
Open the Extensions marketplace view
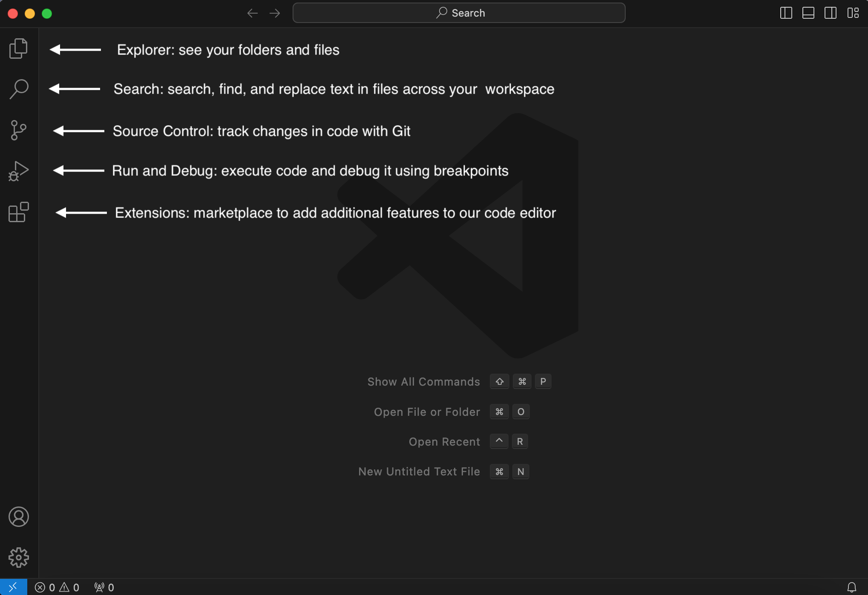[x=18, y=212]
